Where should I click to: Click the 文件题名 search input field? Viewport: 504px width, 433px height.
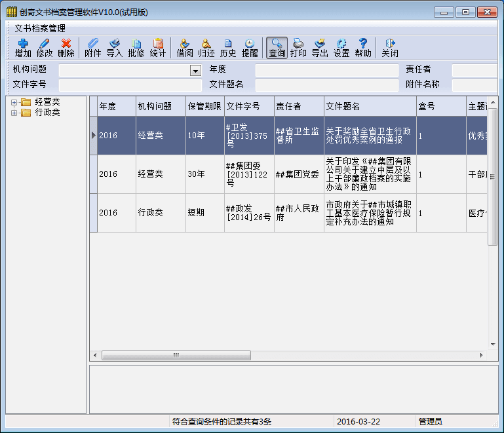(x=326, y=85)
